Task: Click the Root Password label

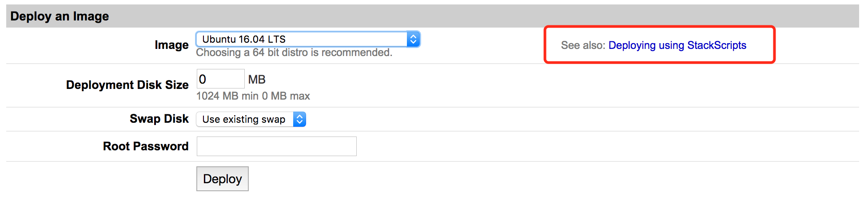Action: click(x=146, y=146)
